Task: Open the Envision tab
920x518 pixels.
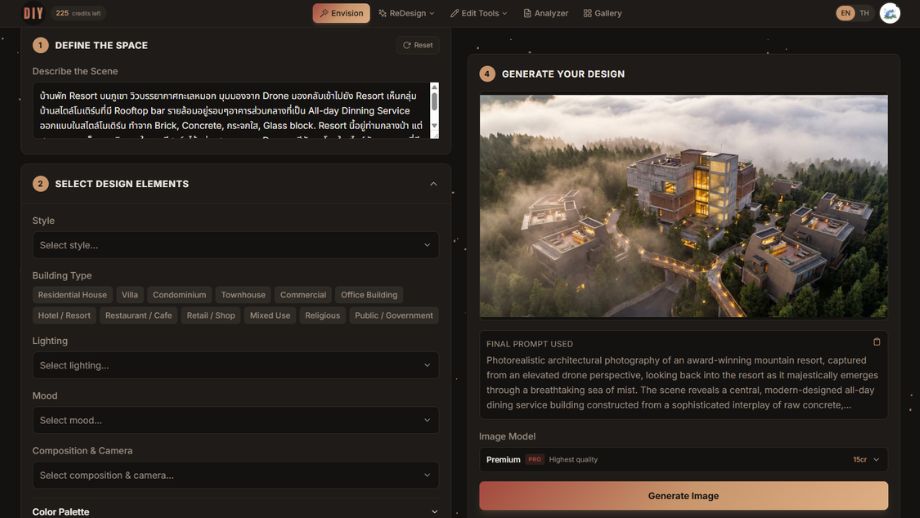Action: click(x=341, y=13)
